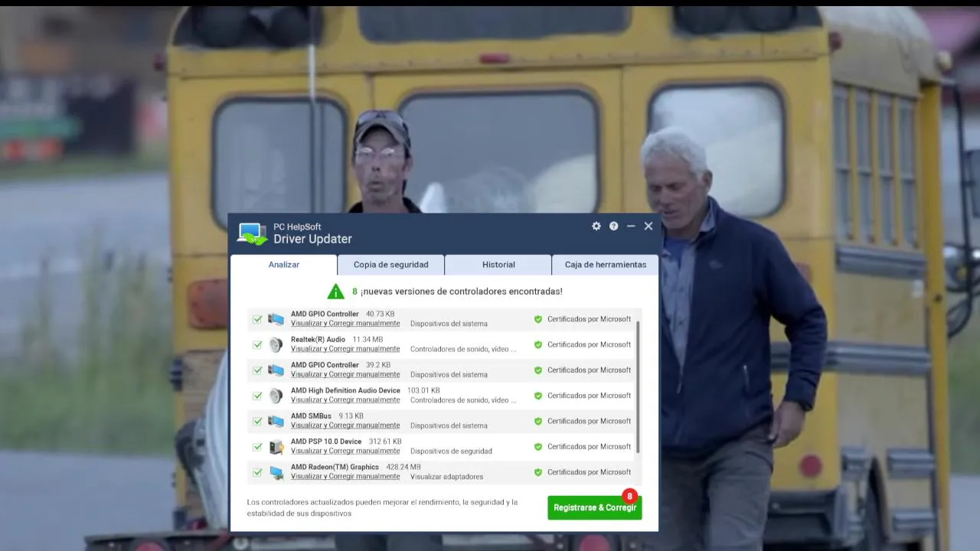Uncheck the AMD Radeon(TM) Graphics checkbox
Viewport: 980px width, 551px height.
click(x=257, y=472)
